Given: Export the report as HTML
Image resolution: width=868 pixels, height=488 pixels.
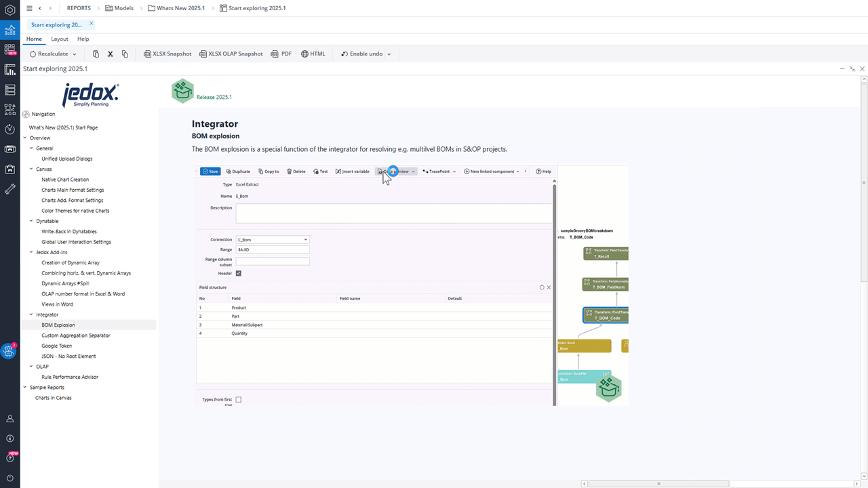Looking at the screenshot, I should 313,54.
